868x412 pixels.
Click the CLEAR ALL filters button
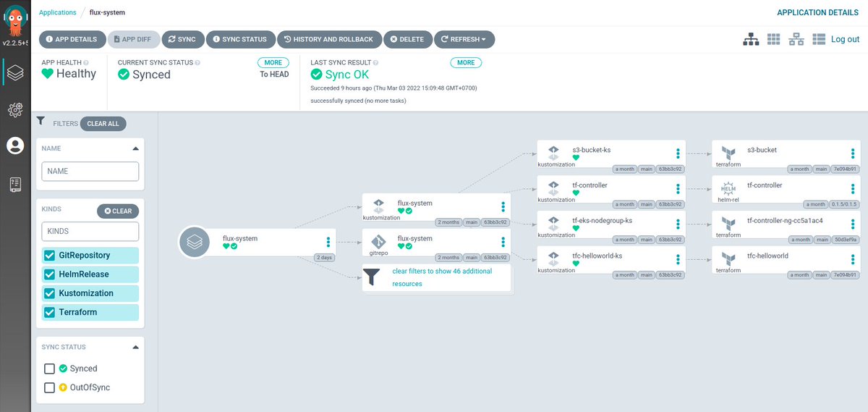click(103, 124)
